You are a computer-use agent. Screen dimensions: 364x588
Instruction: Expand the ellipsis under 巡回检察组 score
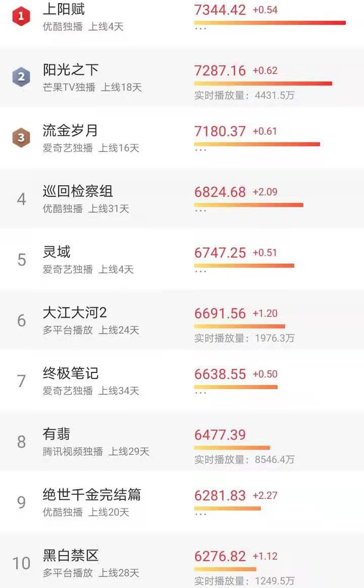(200, 211)
